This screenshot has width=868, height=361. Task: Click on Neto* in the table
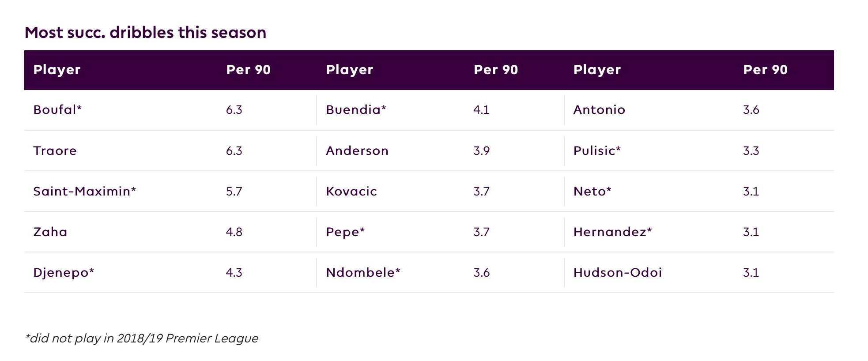592,192
